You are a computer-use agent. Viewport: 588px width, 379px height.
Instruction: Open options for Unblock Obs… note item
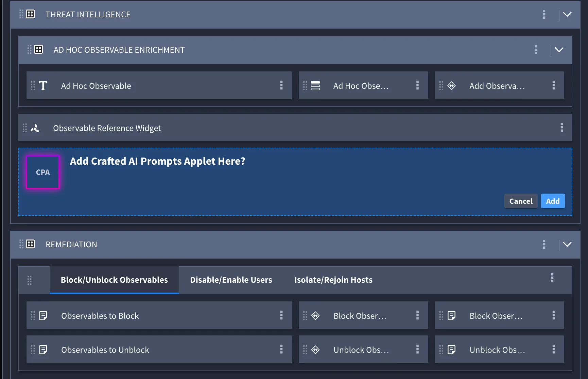(x=554, y=349)
